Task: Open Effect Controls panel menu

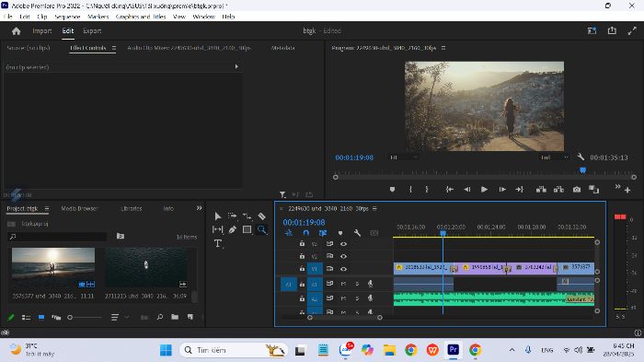Action: [114, 48]
